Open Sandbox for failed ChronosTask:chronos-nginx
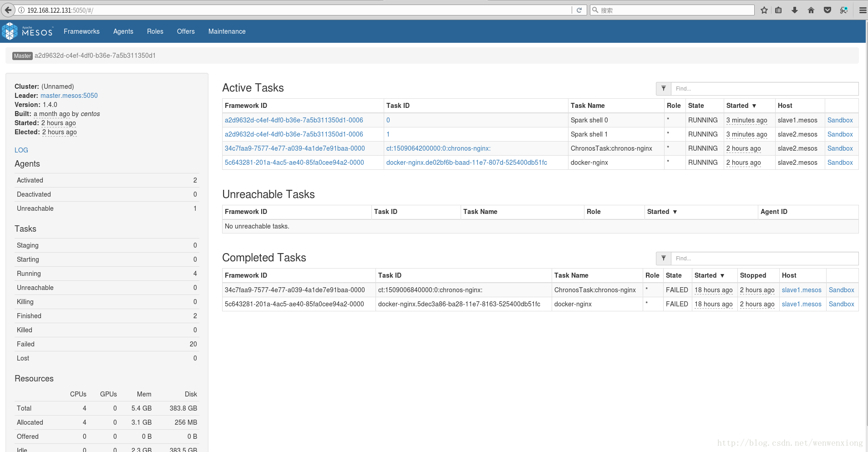This screenshot has width=868, height=452. pyautogui.click(x=841, y=290)
